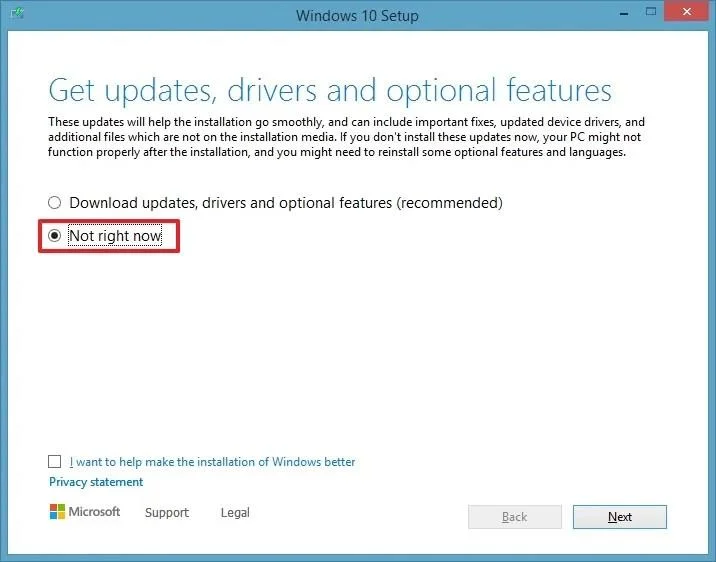Check the help make installation better checkbox
Viewport: 716px width, 562px height.
point(54,462)
